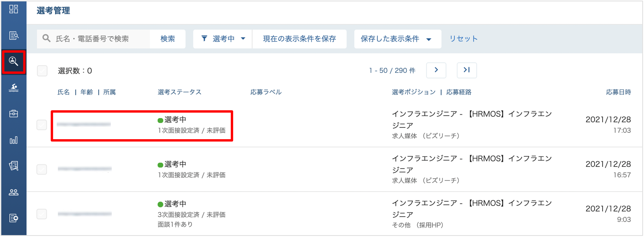This screenshot has height=237, width=644.
Task: Open the dashboard grid icon in sidebar
Action: click(x=13, y=9)
